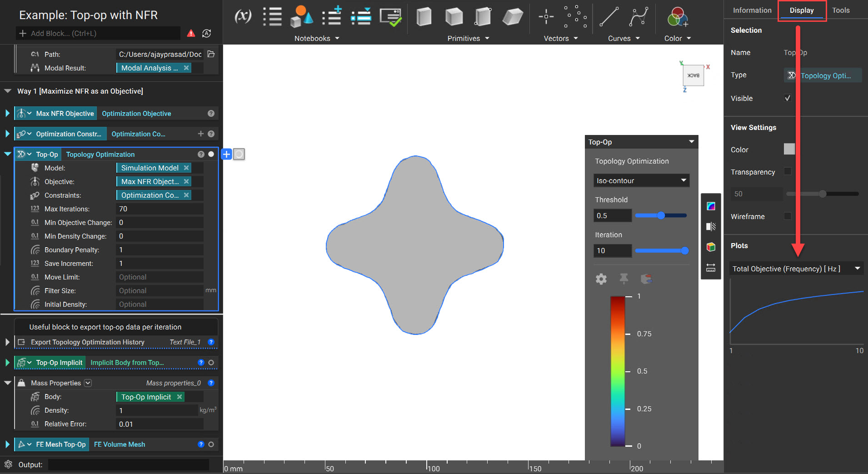Image resolution: width=868 pixels, height=474 pixels.
Task: Open the Iso-contour dropdown
Action: click(x=641, y=180)
